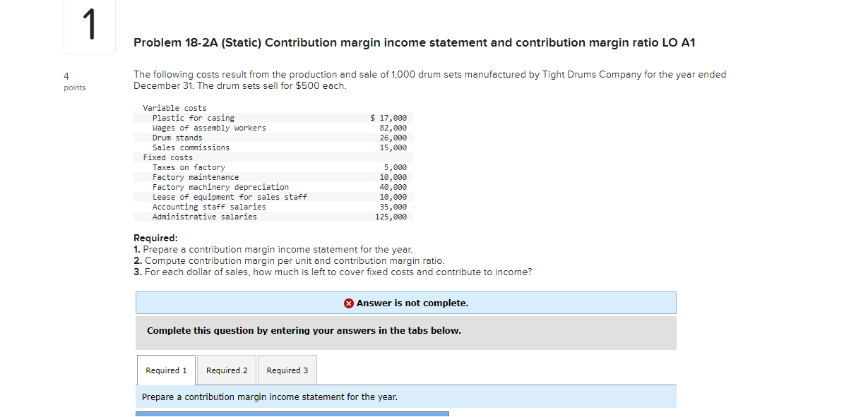868x417 pixels.
Task: Select the 'Plastic for casing' cost row
Action: point(275,118)
